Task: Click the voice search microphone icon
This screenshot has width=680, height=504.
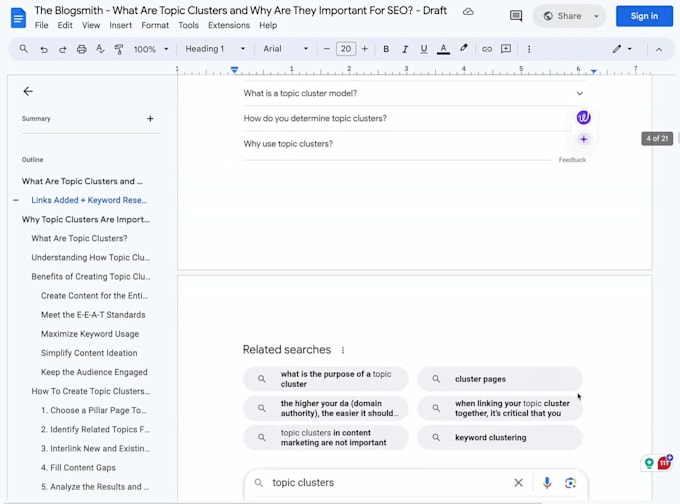Action: coord(547,483)
